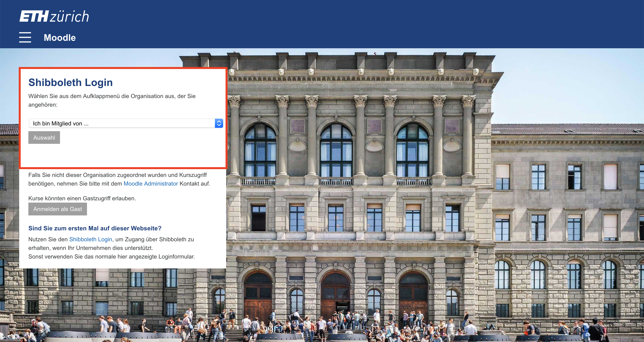This screenshot has height=342, width=644.
Task: Click 'Sind Sie zum ersten Mal auf dieser Webseite?' heading
Action: tap(95, 228)
